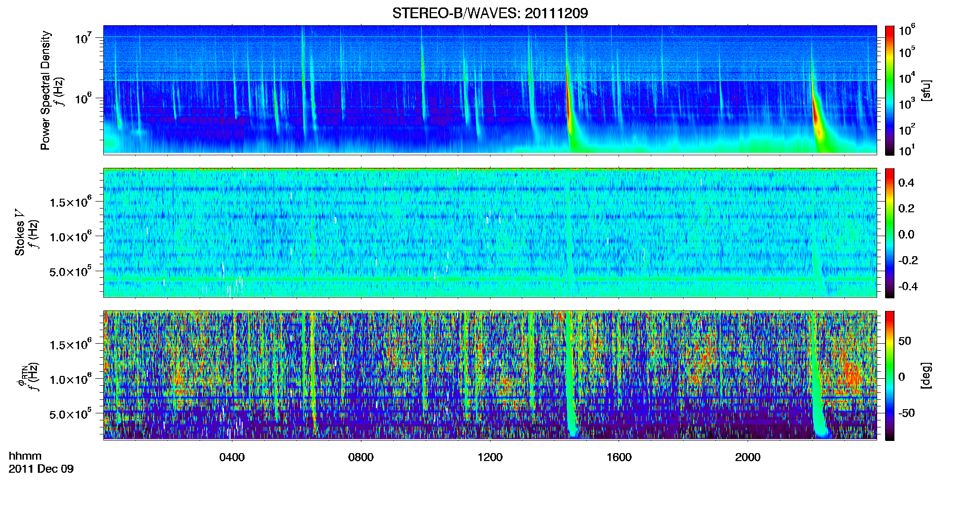This screenshot has width=980, height=505.
Task: Click the Stokes V panel's 1.5×10^6 frequency tick
Action: [x=70, y=202]
